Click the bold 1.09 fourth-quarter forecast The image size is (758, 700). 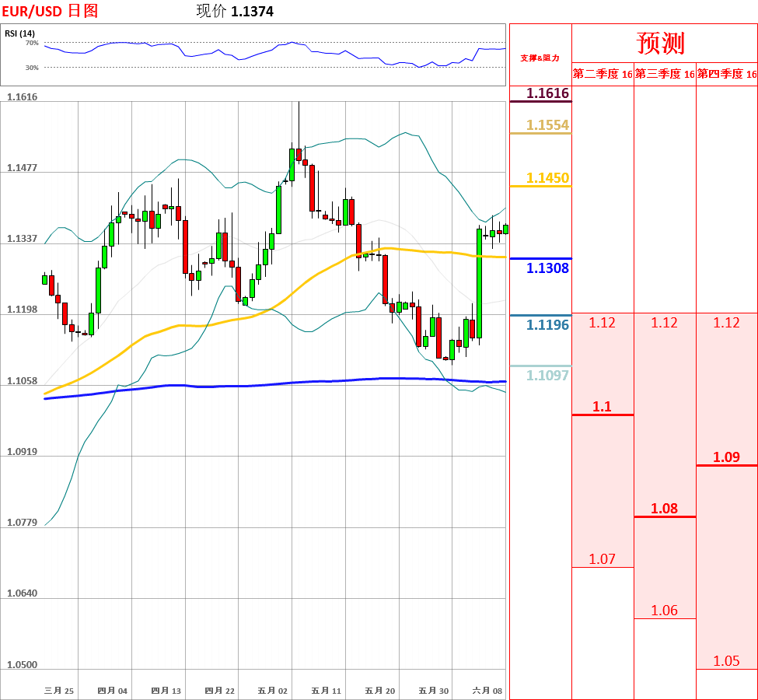[727, 457]
